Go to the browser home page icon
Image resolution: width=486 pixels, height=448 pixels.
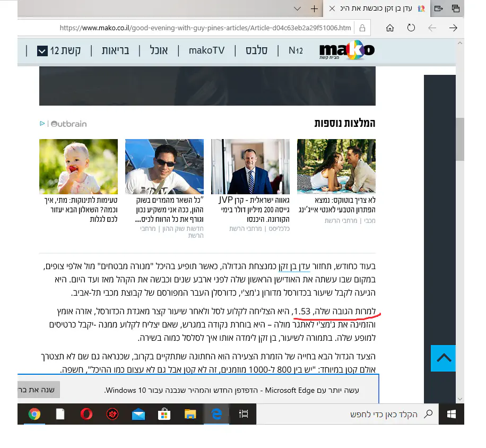[x=390, y=28]
